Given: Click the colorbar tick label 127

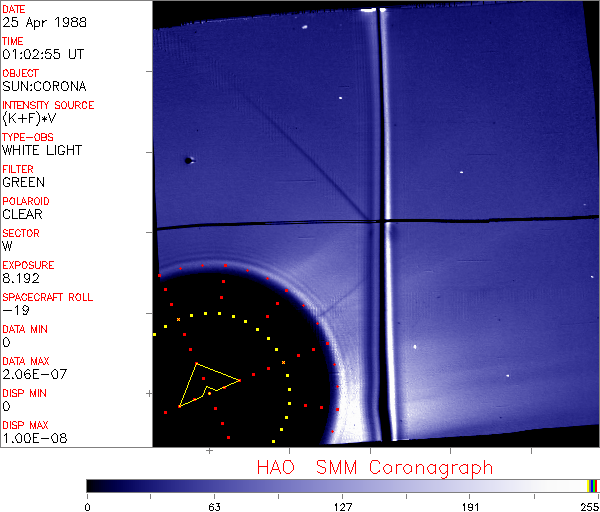Looking at the screenshot, I should [342, 505].
